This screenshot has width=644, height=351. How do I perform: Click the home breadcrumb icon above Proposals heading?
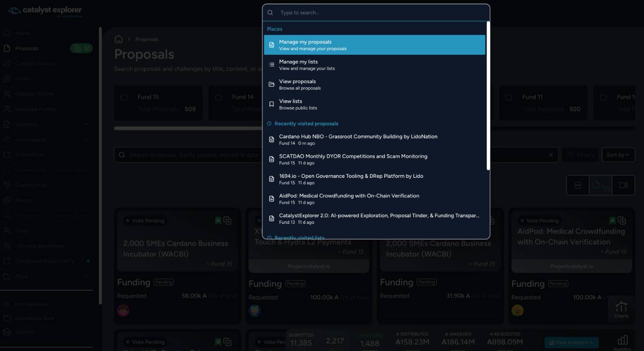[x=118, y=39]
